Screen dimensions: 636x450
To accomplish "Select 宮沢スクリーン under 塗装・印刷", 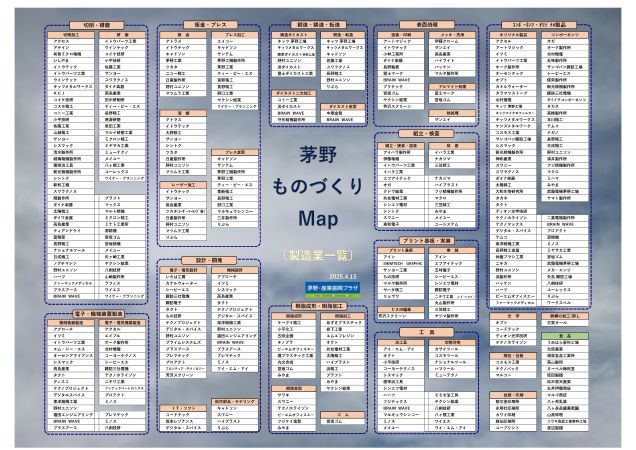I will [x=401, y=106].
